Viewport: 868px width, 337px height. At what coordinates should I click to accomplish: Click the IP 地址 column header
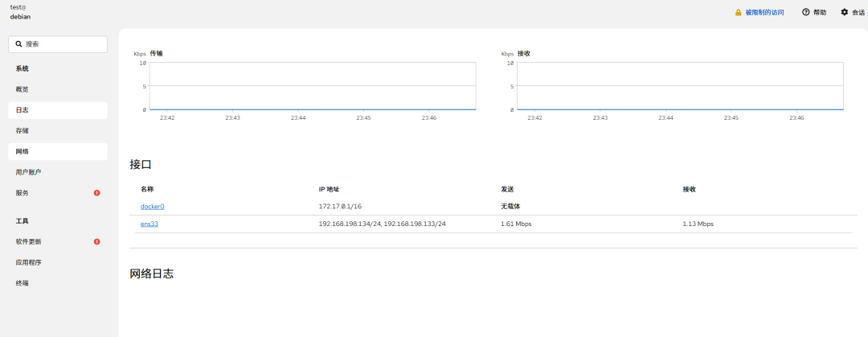329,189
